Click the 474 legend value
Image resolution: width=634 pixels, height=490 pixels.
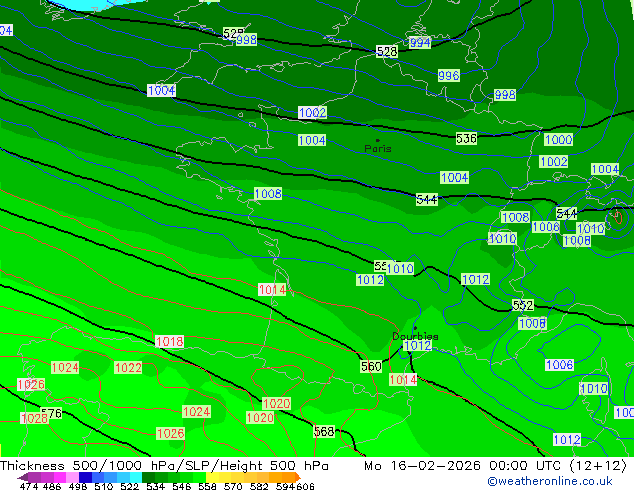click(x=28, y=486)
